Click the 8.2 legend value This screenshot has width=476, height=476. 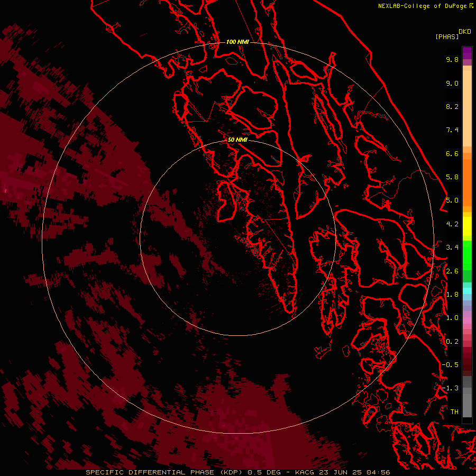coord(452,106)
